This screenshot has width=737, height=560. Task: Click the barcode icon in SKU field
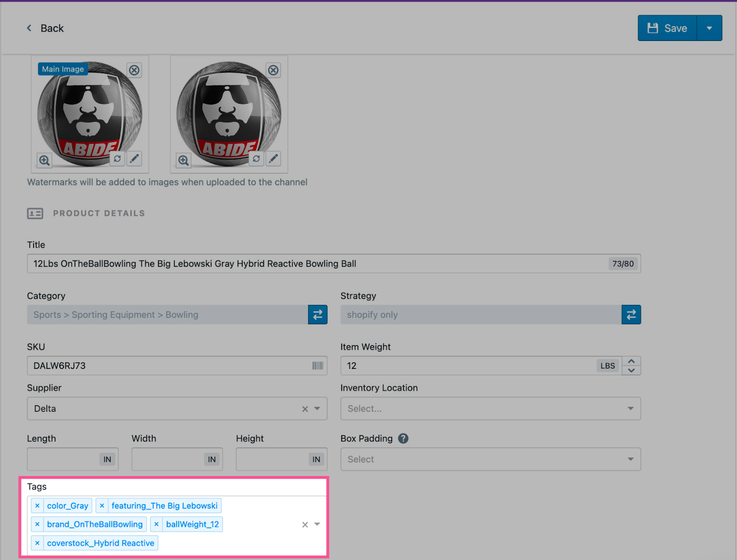pyautogui.click(x=318, y=366)
